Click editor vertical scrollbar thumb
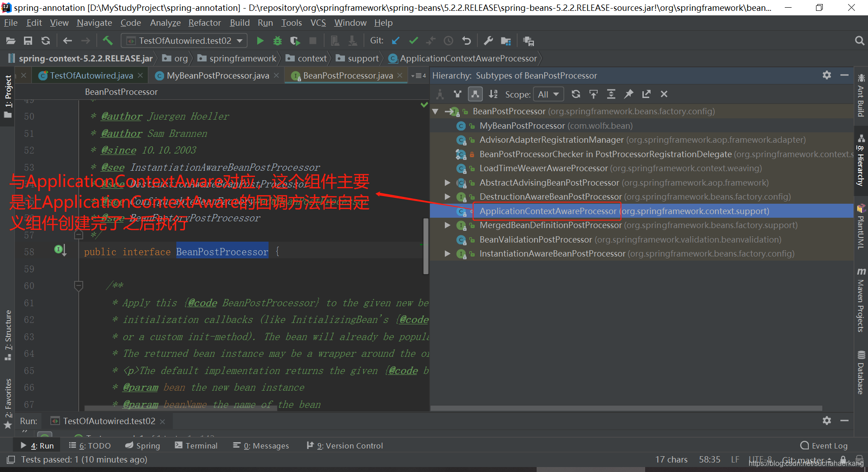 click(426, 246)
